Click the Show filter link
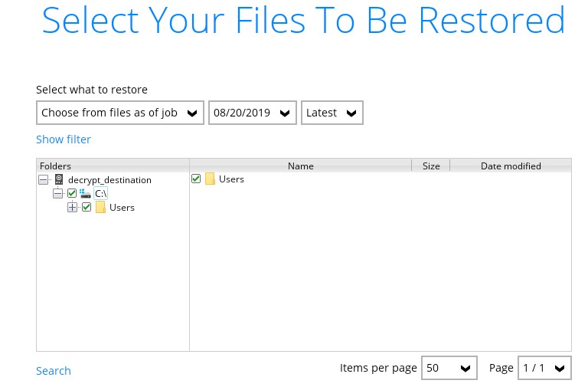The image size is (588, 387). tap(64, 139)
